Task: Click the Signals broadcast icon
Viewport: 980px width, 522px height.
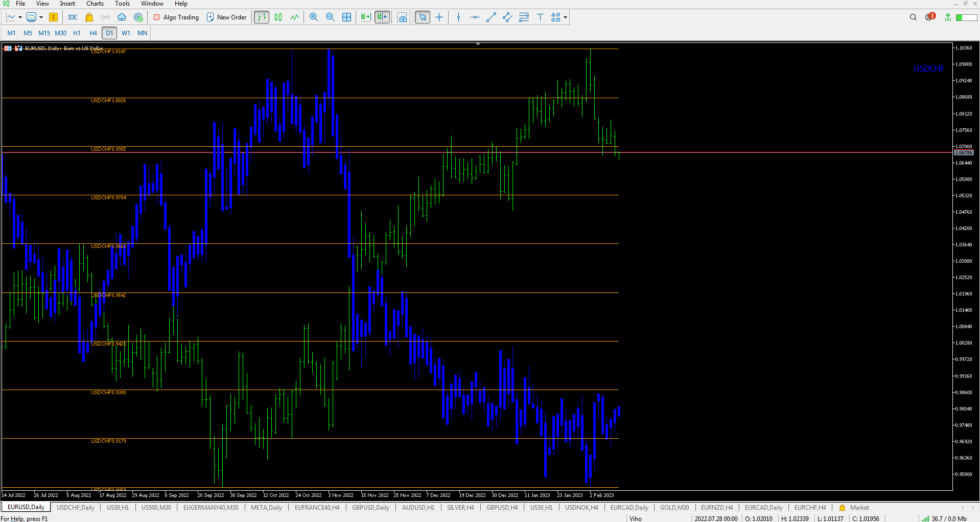Action: [x=105, y=17]
